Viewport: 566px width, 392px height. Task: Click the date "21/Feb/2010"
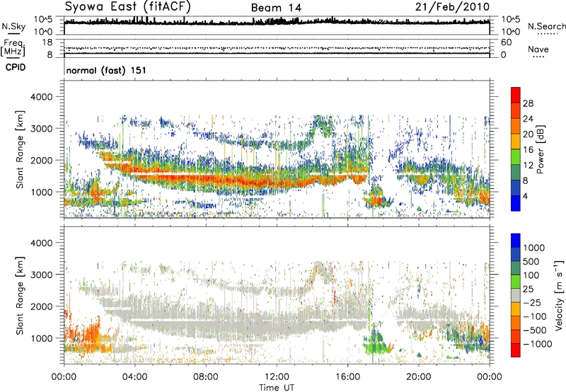452,7
